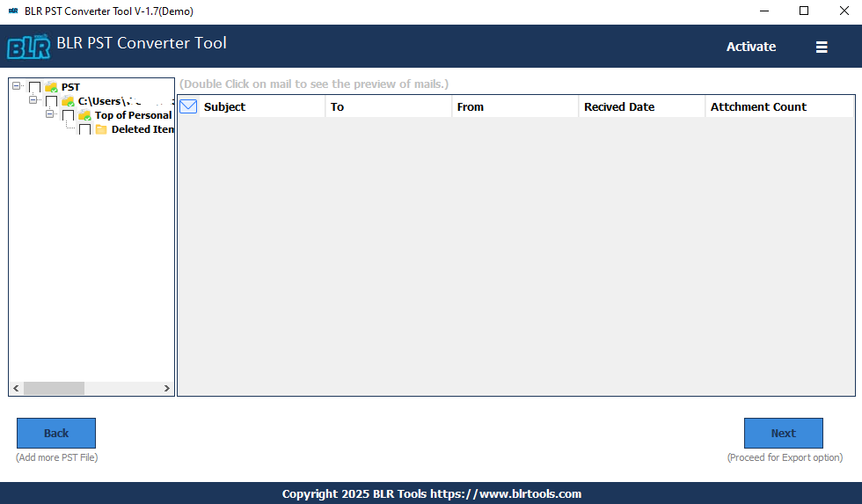Click the Top of Personal folder icon
The image size is (862, 504).
(85, 115)
